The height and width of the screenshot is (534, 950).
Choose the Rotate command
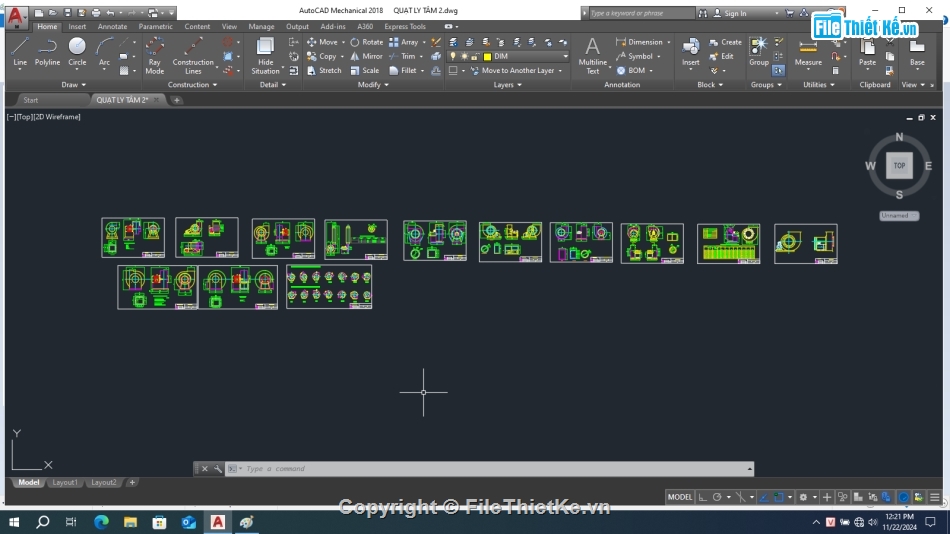point(367,42)
